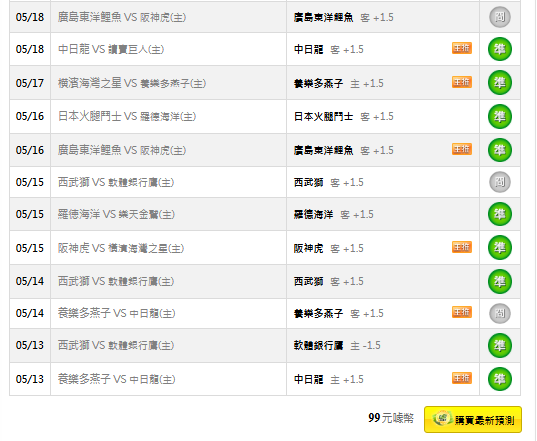Click orange 主推 badge in 05/17 養樂多燕子 row

pyautogui.click(x=462, y=82)
